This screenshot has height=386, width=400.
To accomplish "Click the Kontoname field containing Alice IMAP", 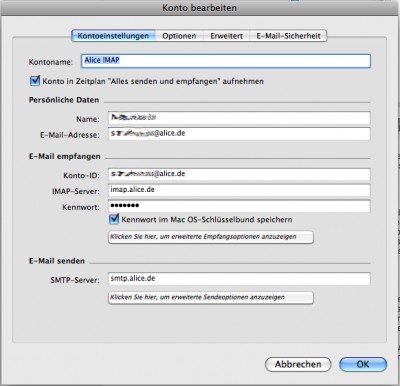I will coord(226,61).
